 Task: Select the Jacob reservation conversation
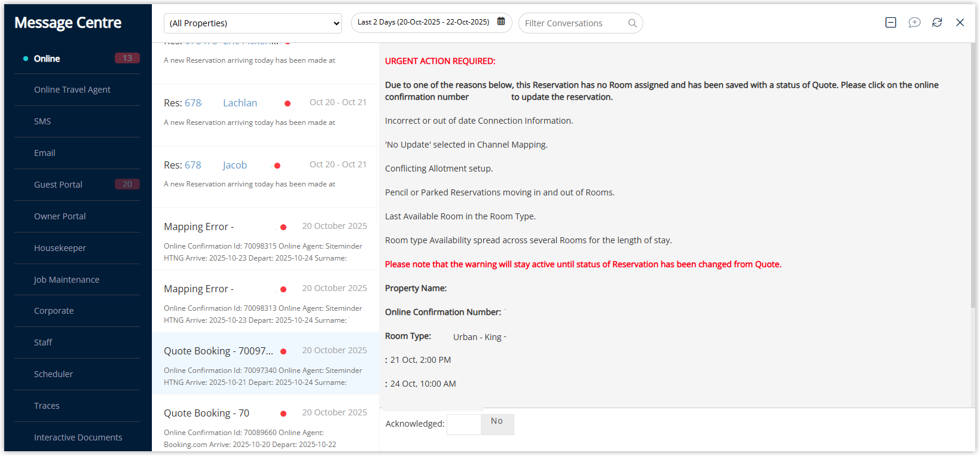pyautogui.click(x=265, y=177)
